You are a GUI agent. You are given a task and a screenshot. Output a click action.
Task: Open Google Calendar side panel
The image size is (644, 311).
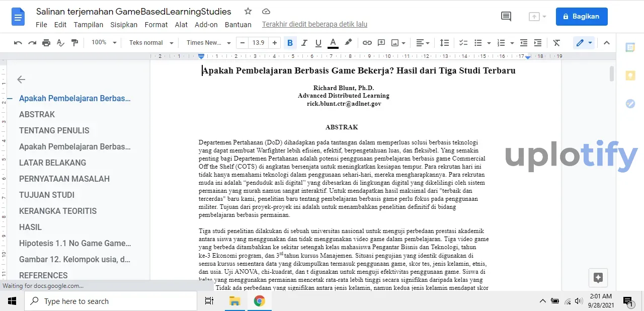click(630, 47)
